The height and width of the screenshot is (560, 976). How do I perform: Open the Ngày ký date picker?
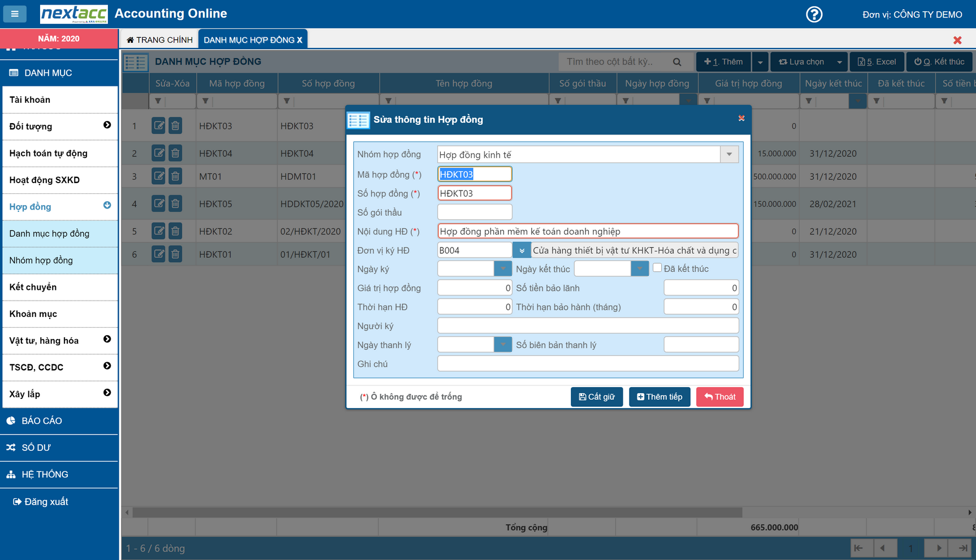click(x=502, y=268)
